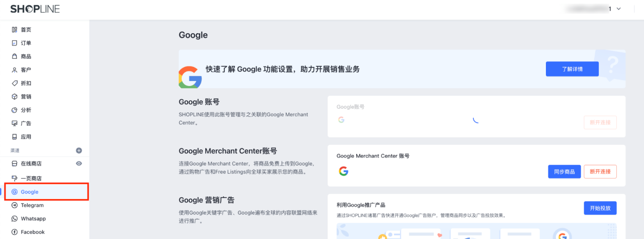Click the large Google logo in banner

(190, 77)
